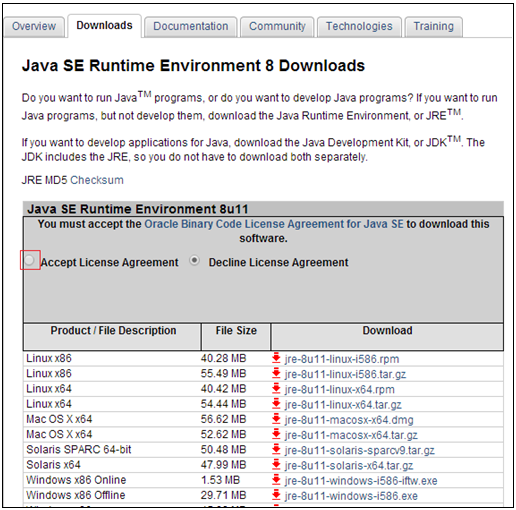Click the Solaris SPARC 64-bit row label

(79, 449)
